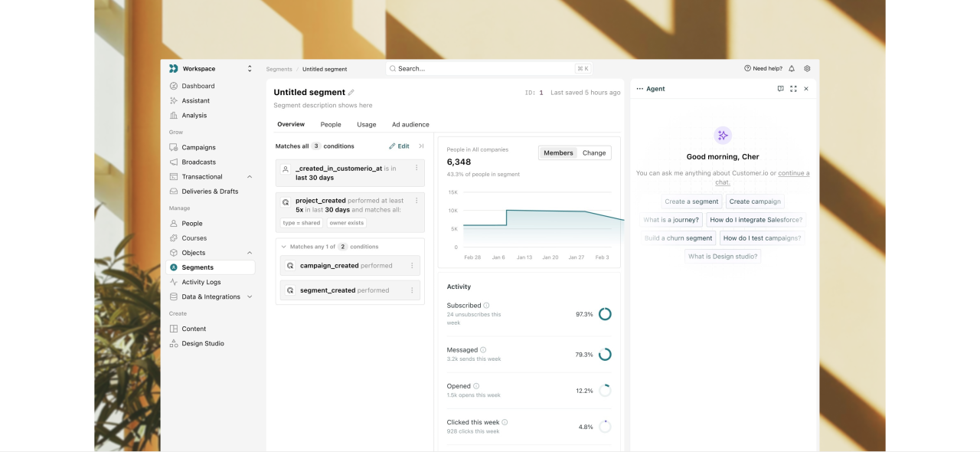Ask How do I integrate Salesforce?
The image size is (980, 452).
pyautogui.click(x=756, y=220)
